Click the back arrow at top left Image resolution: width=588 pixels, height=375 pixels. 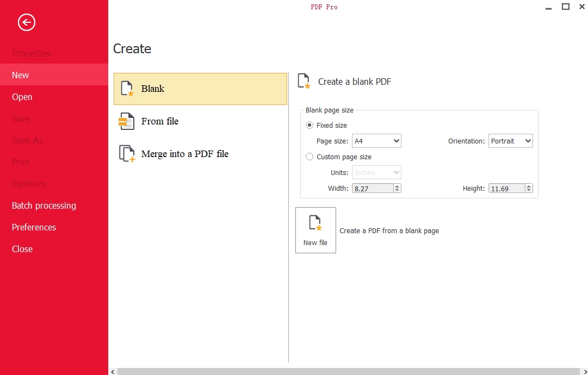26,22
